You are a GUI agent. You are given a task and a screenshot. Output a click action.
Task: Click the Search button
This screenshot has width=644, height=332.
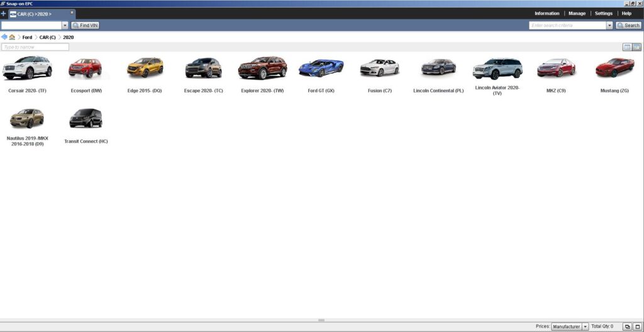click(628, 25)
